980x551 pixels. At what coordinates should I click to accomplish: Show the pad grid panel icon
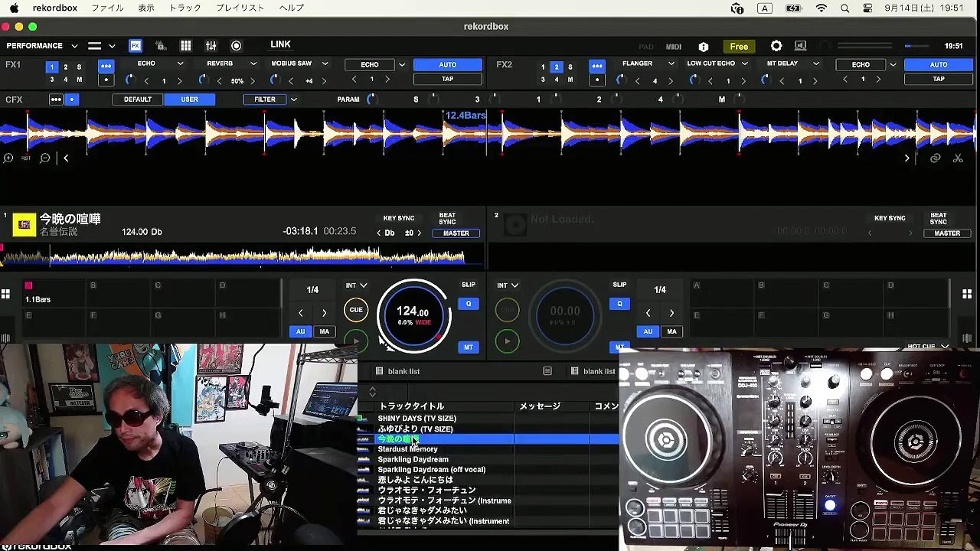click(185, 46)
